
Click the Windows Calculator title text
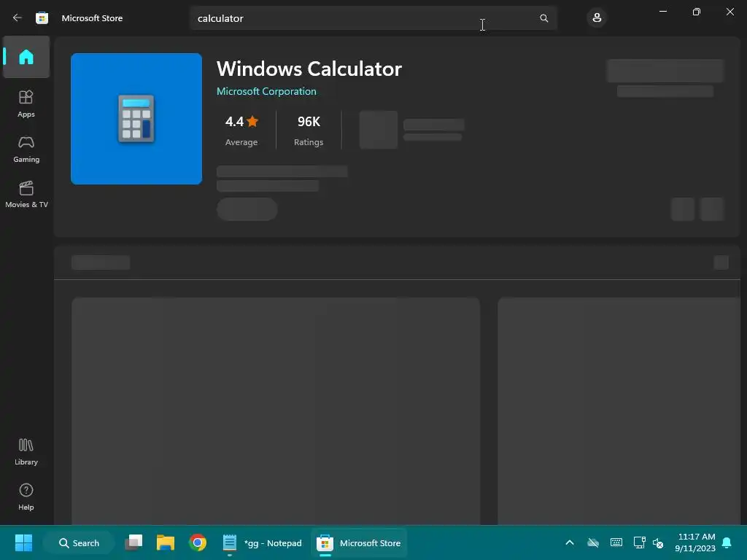[309, 69]
